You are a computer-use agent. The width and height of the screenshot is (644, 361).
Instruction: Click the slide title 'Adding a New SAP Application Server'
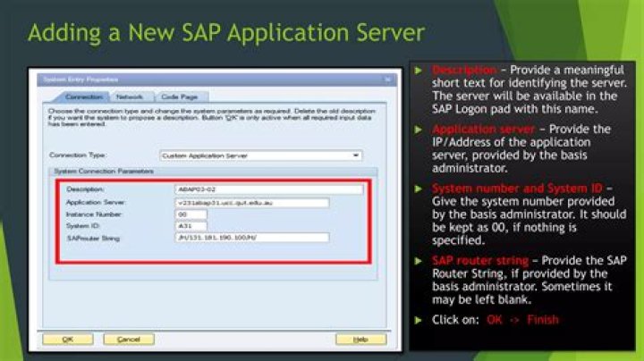tap(226, 32)
